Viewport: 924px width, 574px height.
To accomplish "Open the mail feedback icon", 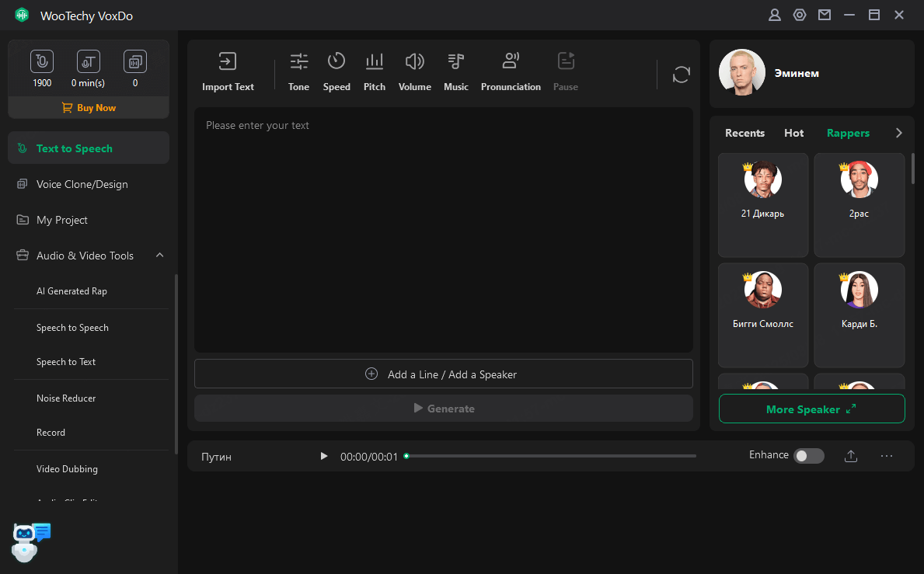I will (825, 16).
